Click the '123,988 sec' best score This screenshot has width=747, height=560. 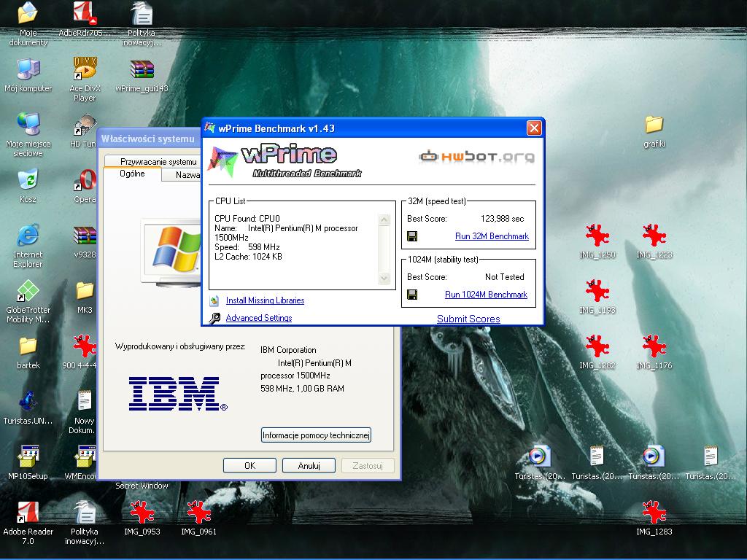(x=502, y=219)
